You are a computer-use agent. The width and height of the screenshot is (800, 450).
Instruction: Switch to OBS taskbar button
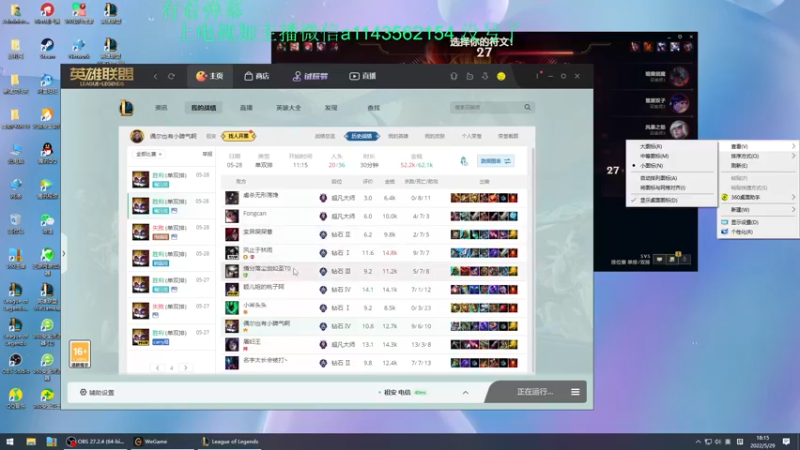[x=94, y=441]
